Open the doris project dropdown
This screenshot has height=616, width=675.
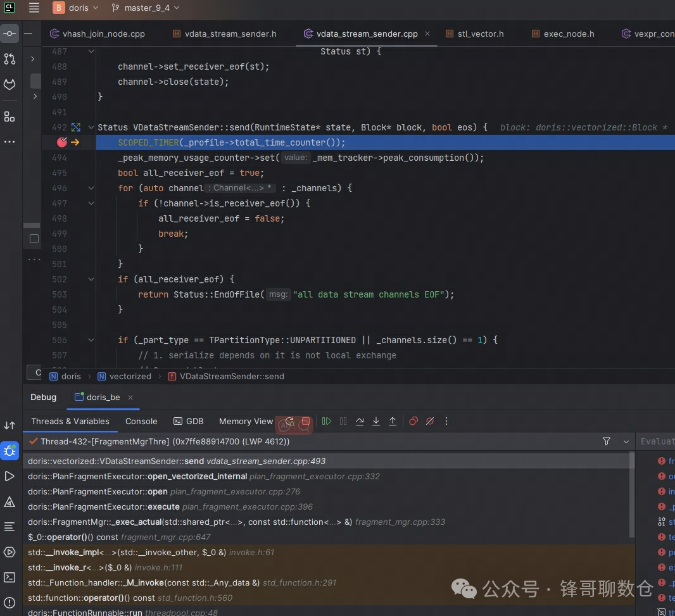click(76, 8)
